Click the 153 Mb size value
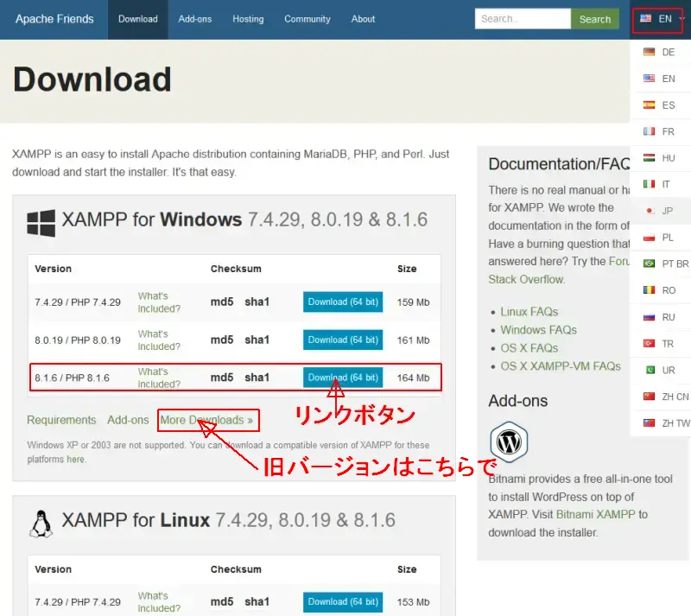691x616 pixels. point(413,602)
